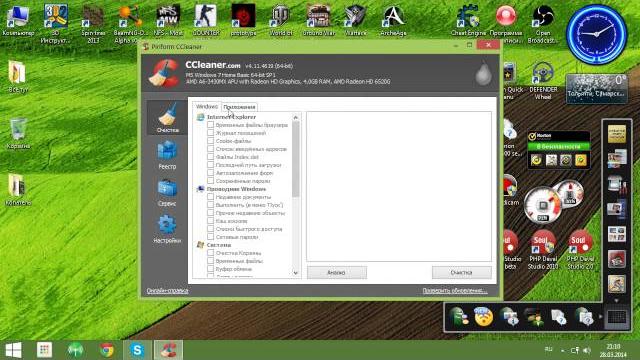
Task: Click first Norton widget tool icon
Action: point(536,160)
